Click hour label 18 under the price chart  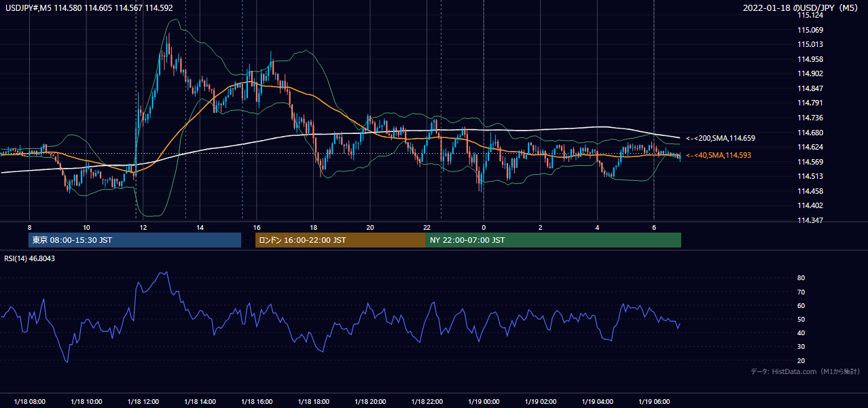[x=313, y=227]
